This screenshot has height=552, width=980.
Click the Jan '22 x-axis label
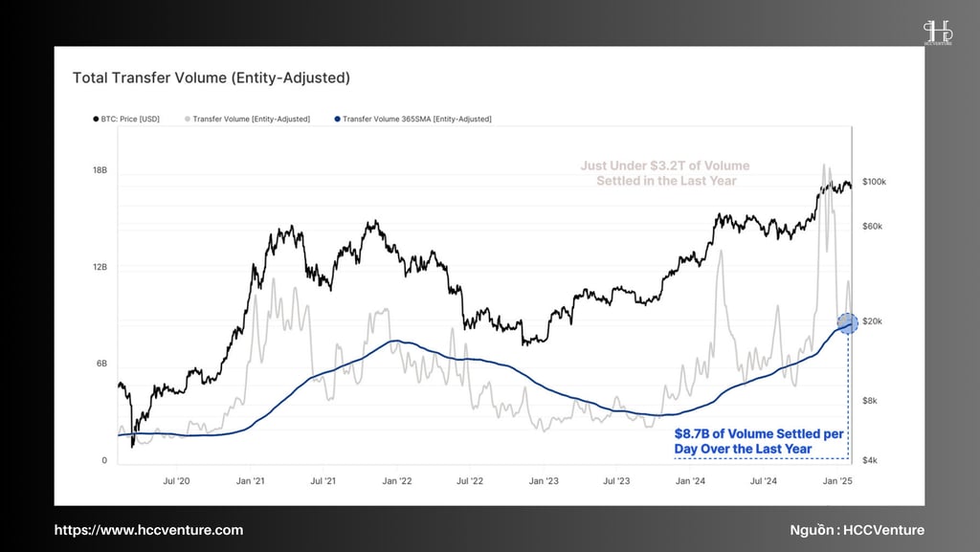coord(397,481)
